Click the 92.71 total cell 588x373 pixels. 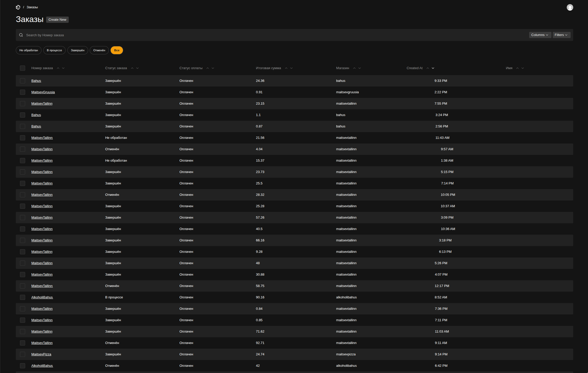click(x=260, y=343)
